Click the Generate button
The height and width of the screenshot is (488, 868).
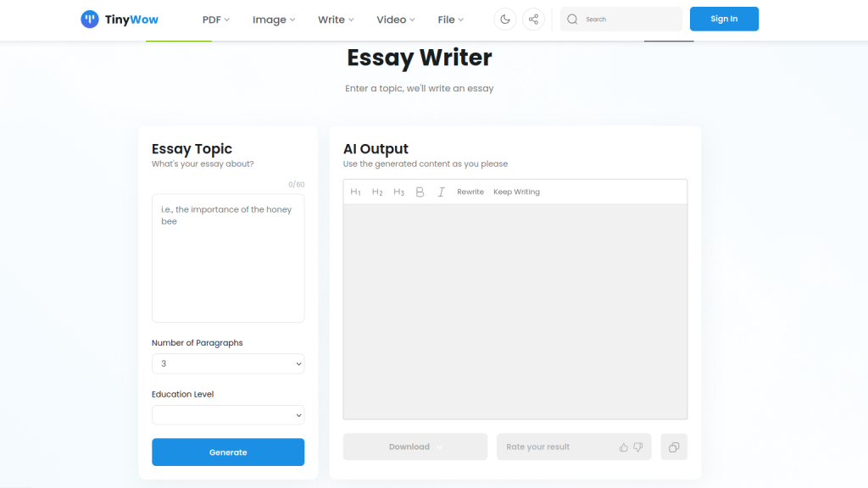(x=228, y=452)
